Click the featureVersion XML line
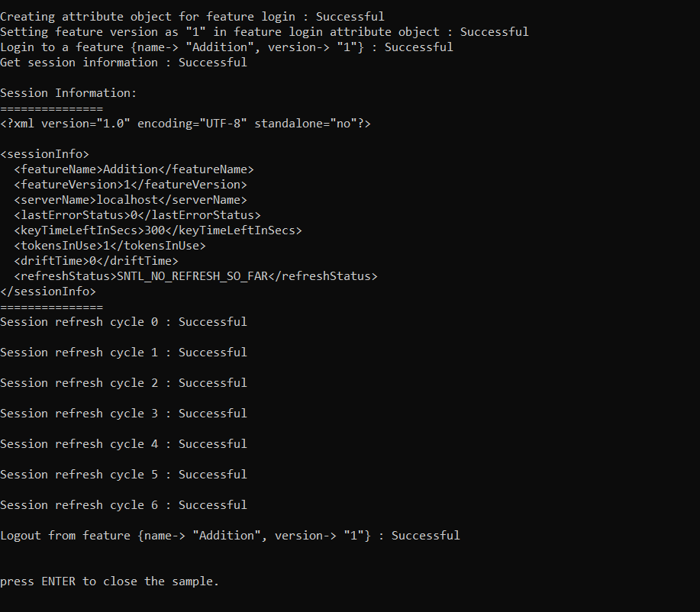This screenshot has height=612, width=700. coord(130,184)
